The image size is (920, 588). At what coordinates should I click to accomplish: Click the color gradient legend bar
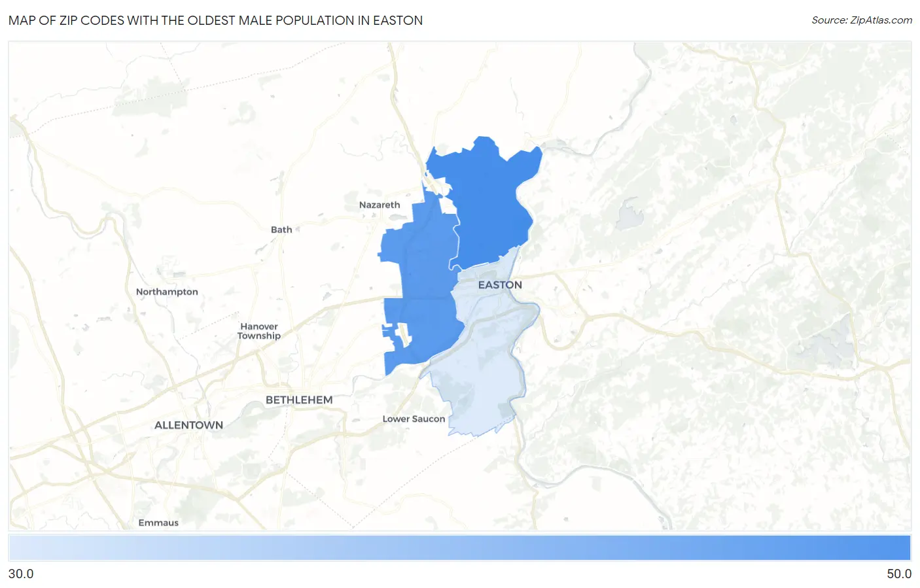459,547
